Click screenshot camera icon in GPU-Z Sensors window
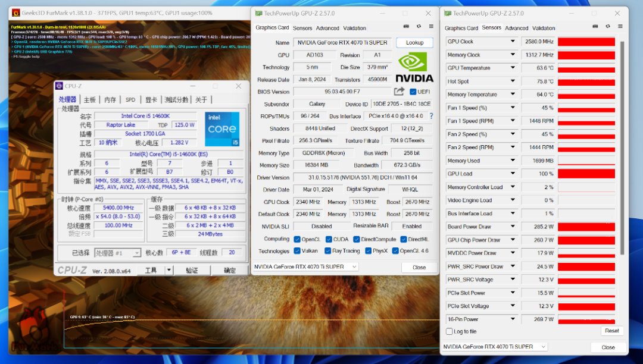 pos(595,26)
